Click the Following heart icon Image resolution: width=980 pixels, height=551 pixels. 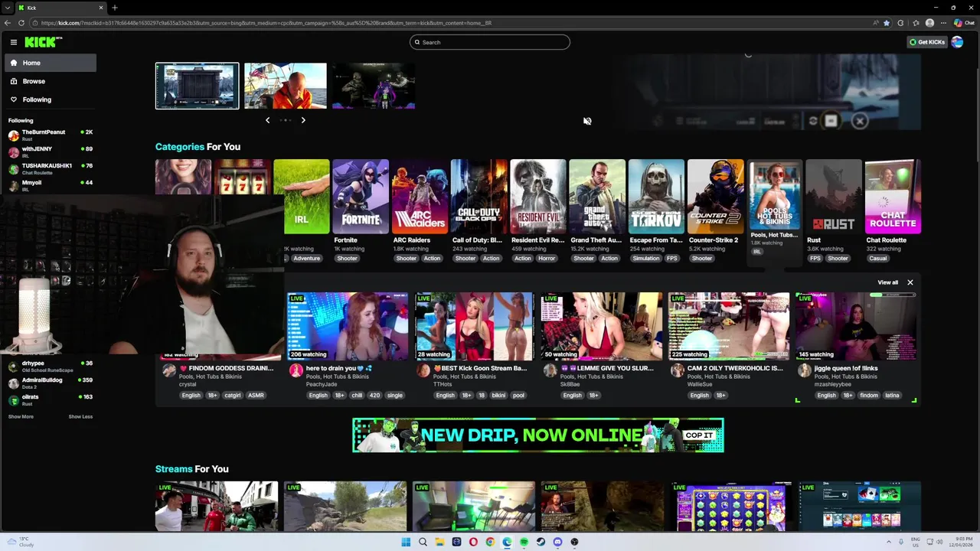(x=14, y=99)
